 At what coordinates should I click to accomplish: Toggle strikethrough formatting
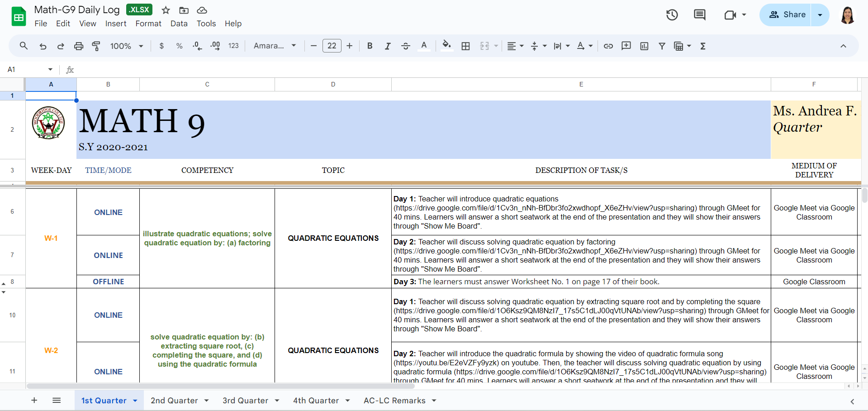(x=406, y=46)
